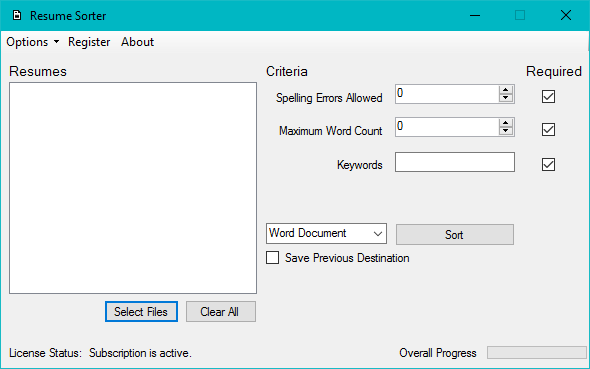Click the Keywords text field
The height and width of the screenshot is (369, 590).
455,162
